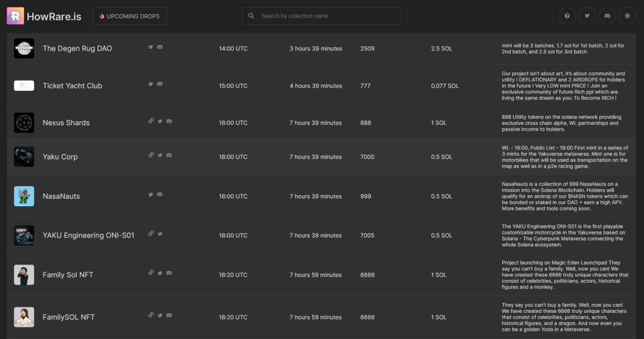The image size is (644, 339).
Task: Click the NasaNauts collection thumbnail
Action: pos(24,196)
